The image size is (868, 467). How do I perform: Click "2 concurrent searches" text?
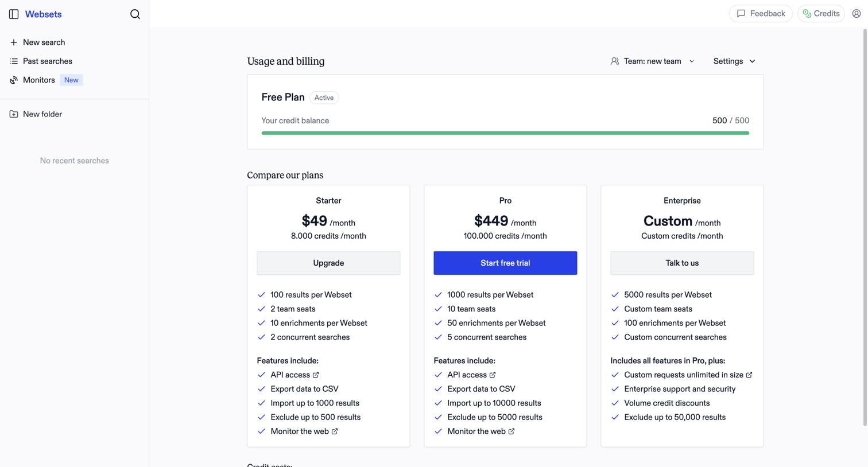click(x=310, y=337)
